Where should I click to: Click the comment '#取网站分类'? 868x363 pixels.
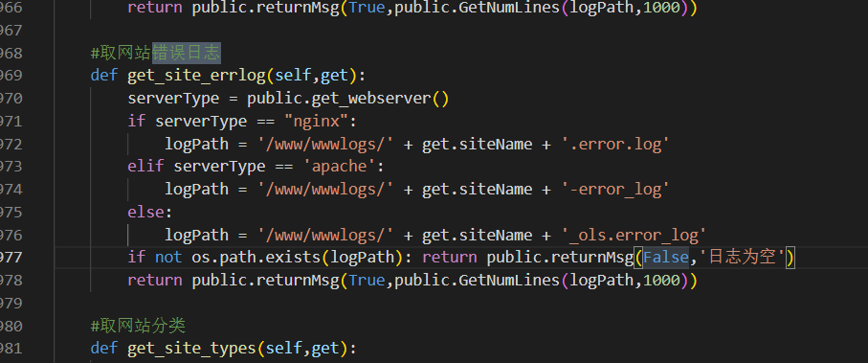[138, 326]
